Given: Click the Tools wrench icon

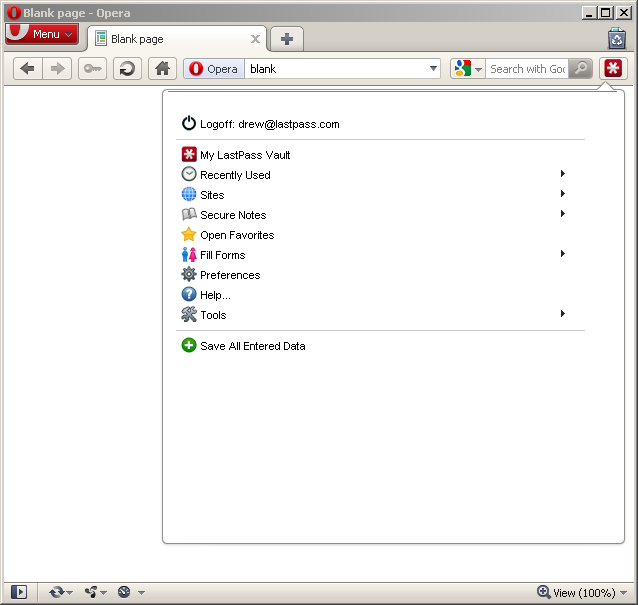Looking at the screenshot, I should pos(189,314).
